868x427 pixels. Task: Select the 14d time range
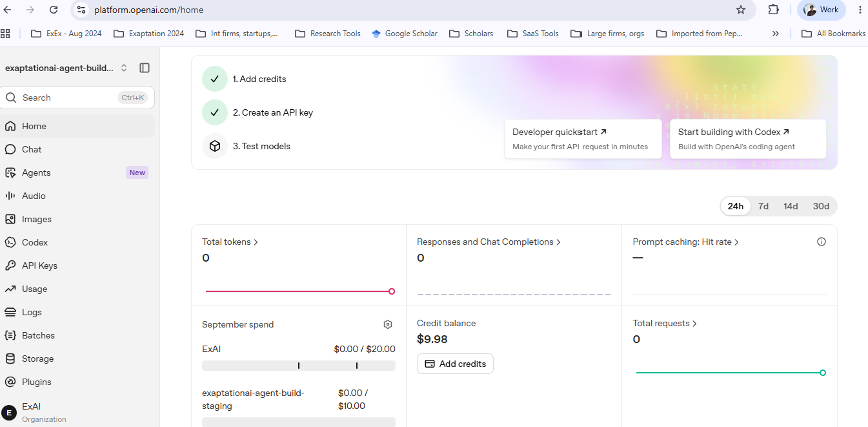click(x=791, y=206)
